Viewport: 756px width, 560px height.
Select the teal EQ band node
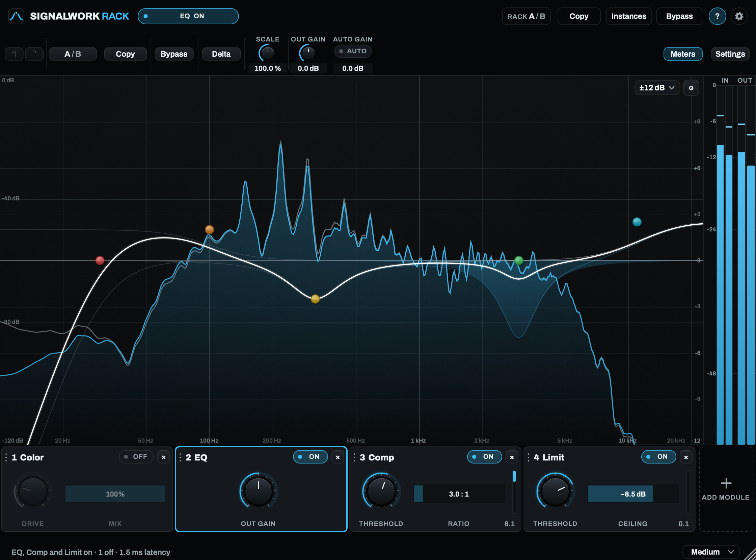pyautogui.click(x=637, y=222)
